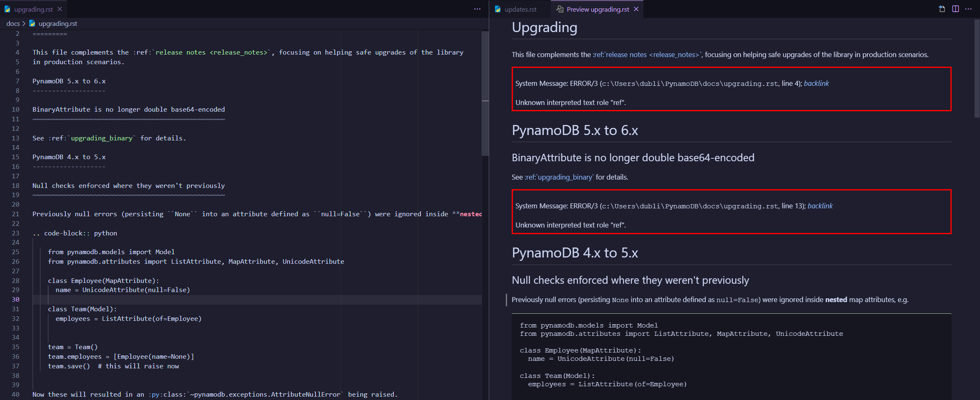Open More Actions menu in left editor group
980x400 pixels.
(477, 9)
